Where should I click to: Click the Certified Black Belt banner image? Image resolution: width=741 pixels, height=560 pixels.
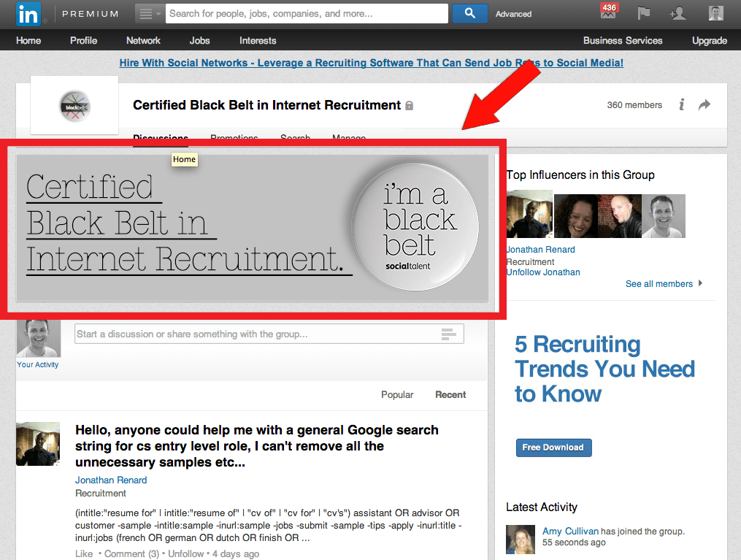pyautogui.click(x=253, y=228)
